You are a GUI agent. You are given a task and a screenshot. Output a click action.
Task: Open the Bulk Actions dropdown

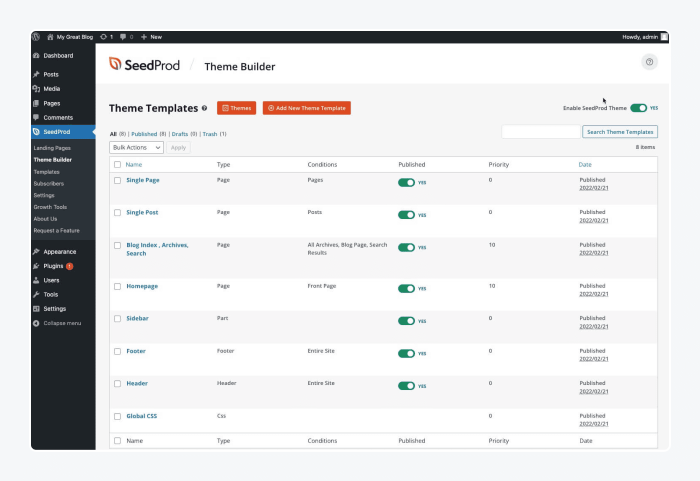coord(136,147)
